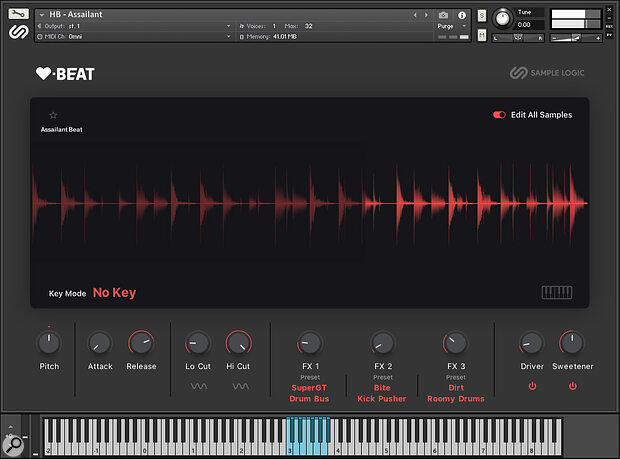Toggle the Edit All Samples switch
The width and height of the screenshot is (620, 459).
click(499, 115)
